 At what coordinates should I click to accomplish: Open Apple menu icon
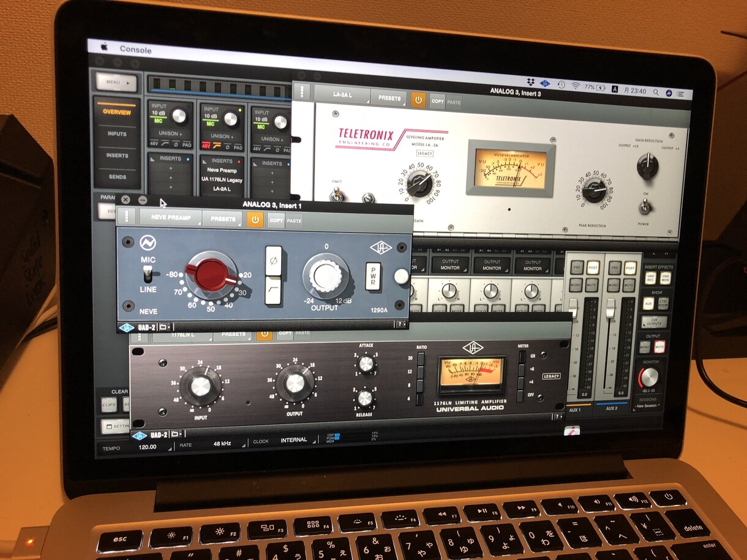point(103,47)
